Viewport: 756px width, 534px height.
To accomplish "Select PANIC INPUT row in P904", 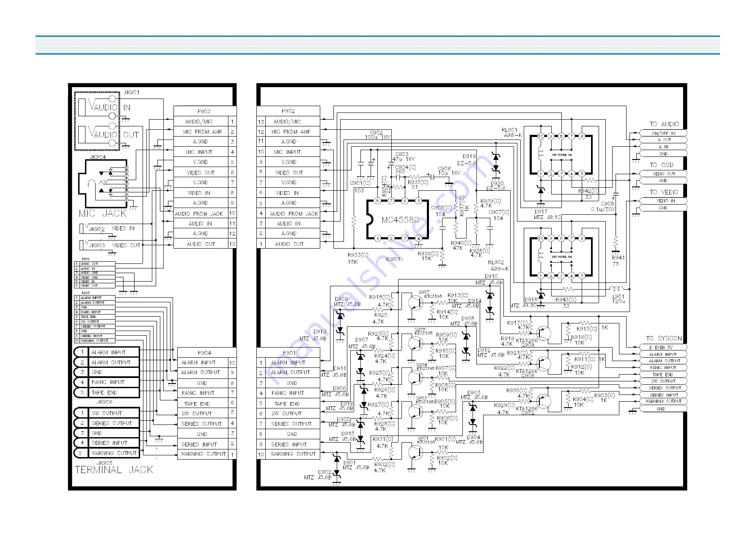I will click(x=206, y=393).
